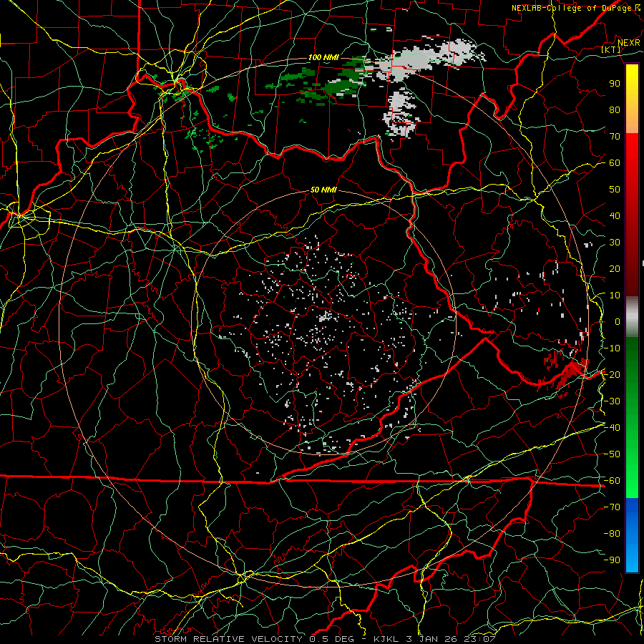Click the positive 50 scale label
Screen dimensions: 644x644
(615, 190)
